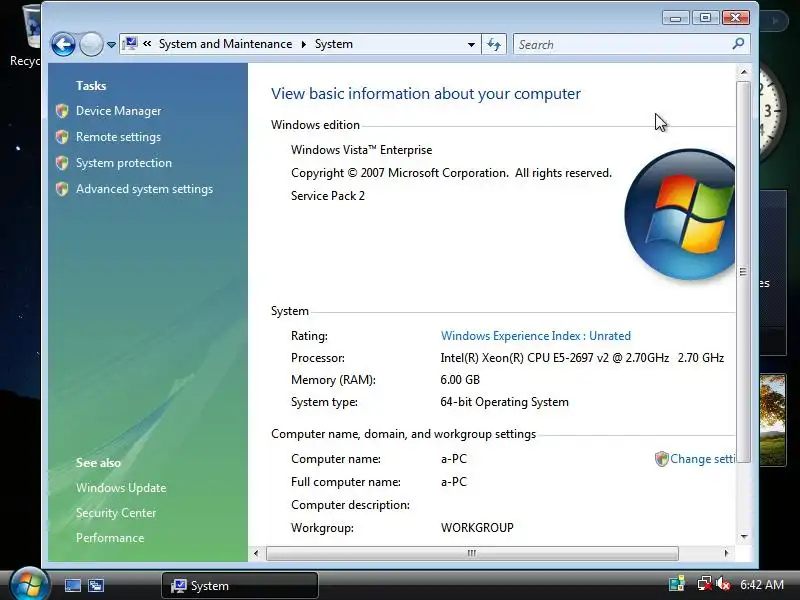Click the sidebar clock gadget
This screenshot has width=800, height=600.
[770, 112]
